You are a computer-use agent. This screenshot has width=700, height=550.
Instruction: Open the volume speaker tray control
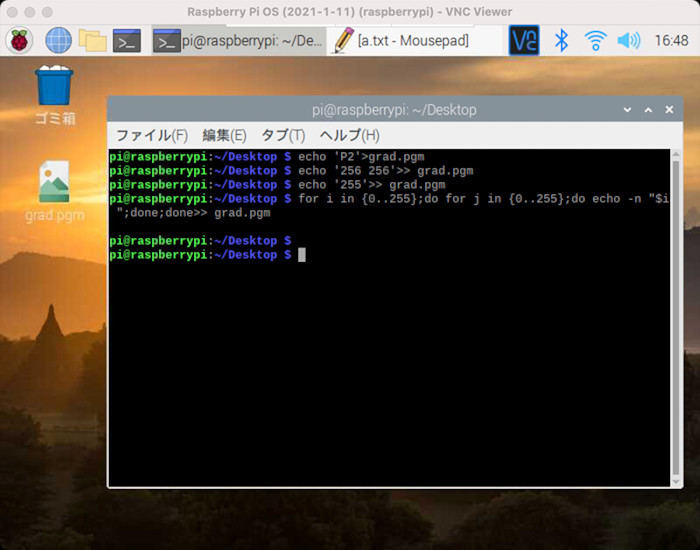(629, 41)
